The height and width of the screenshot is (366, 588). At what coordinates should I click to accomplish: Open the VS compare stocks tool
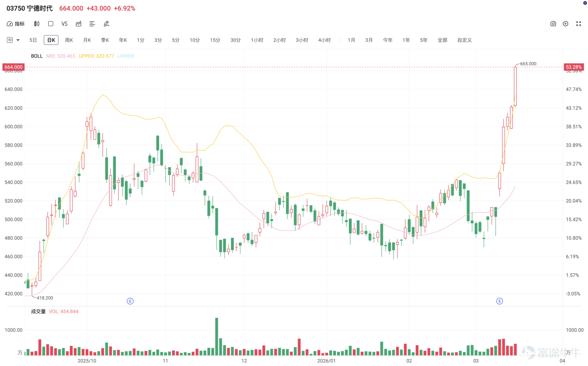click(64, 24)
